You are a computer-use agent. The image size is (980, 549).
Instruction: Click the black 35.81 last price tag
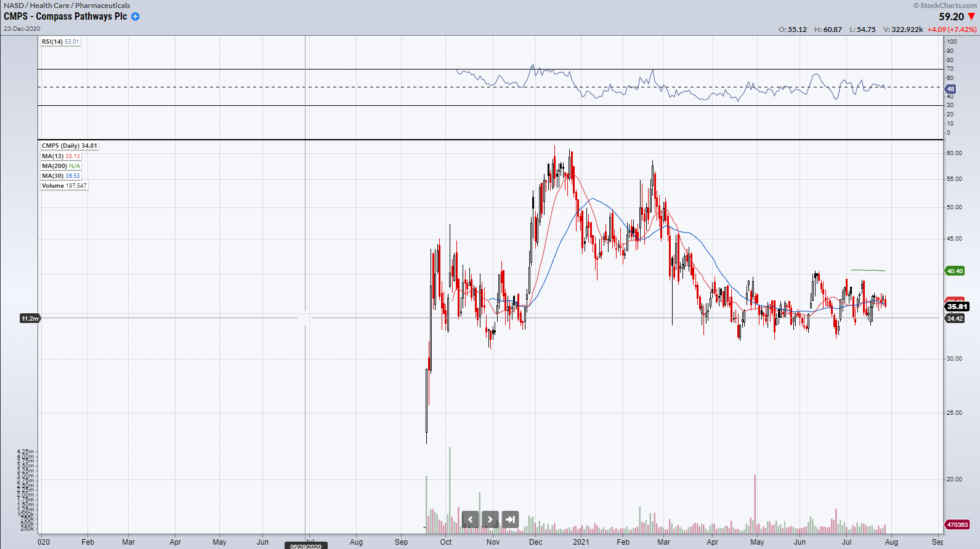coord(957,307)
